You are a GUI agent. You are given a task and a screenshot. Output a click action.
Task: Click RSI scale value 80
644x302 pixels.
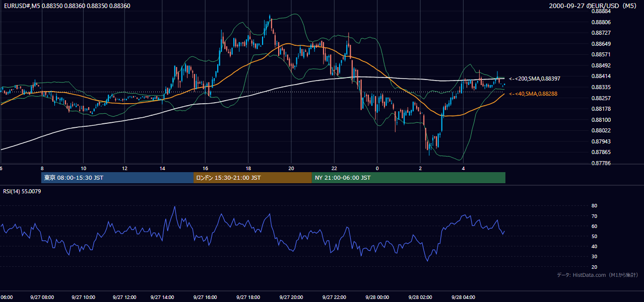pyautogui.click(x=594, y=206)
